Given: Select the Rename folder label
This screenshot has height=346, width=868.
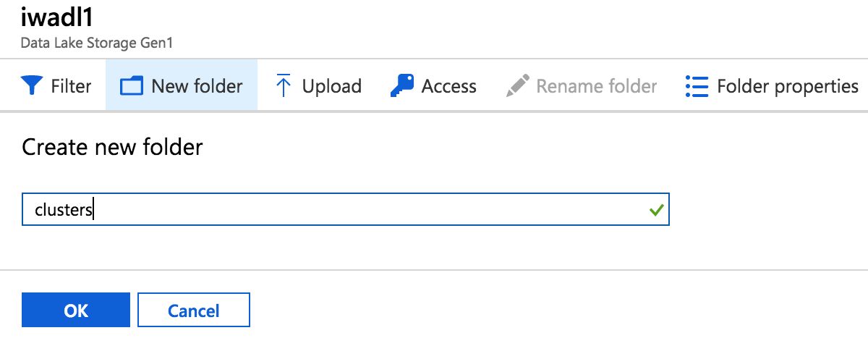Looking at the screenshot, I should coord(597,86).
